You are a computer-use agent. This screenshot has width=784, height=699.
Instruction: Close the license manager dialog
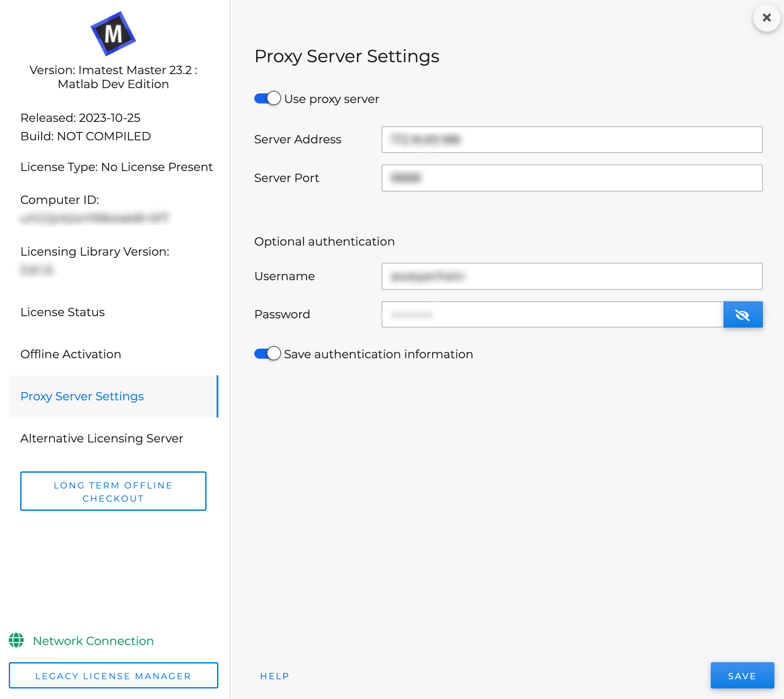click(766, 18)
